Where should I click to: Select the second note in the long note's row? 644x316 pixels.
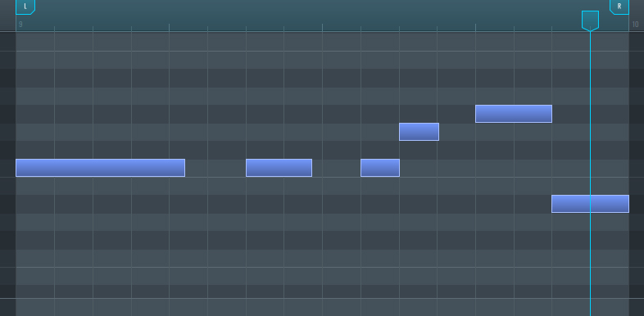pos(279,168)
